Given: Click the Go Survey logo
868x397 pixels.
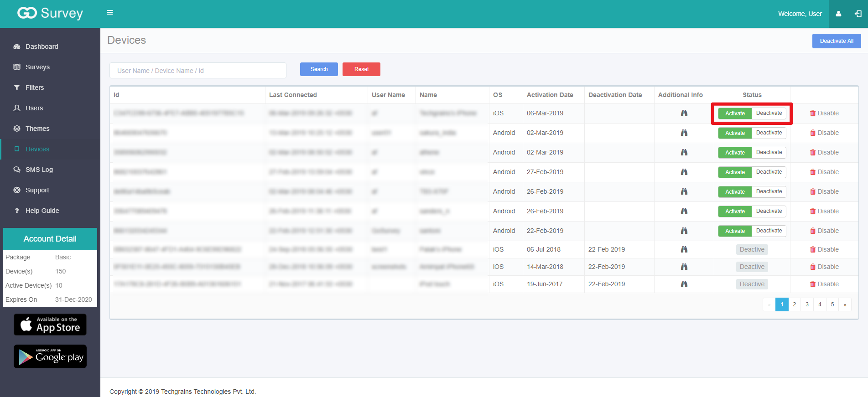Looking at the screenshot, I should (50, 13).
